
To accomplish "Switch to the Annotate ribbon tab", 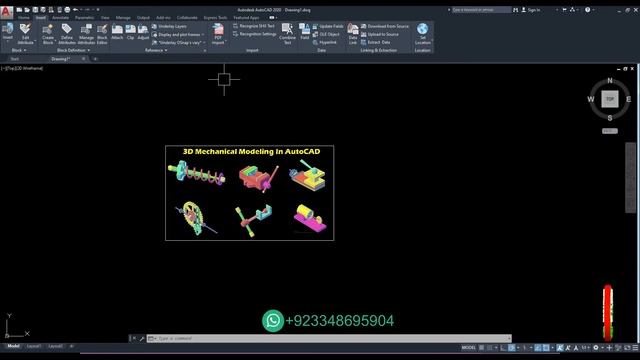I will [x=60, y=18].
